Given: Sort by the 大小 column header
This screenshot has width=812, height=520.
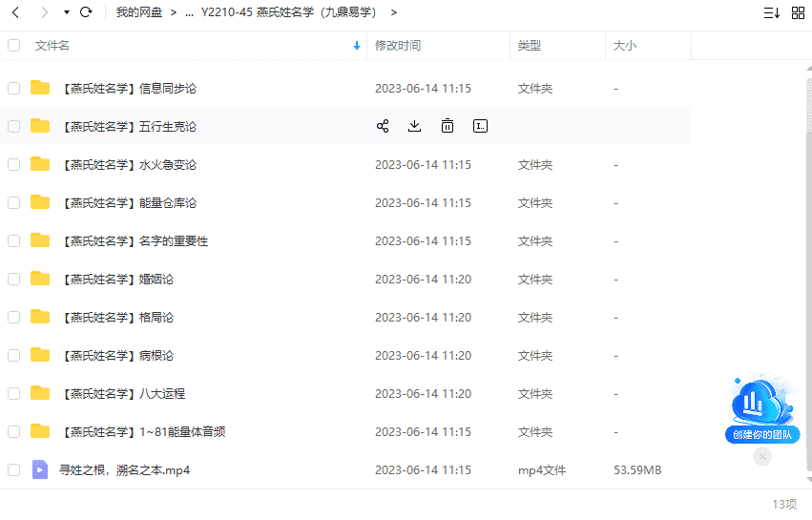Looking at the screenshot, I should click(x=625, y=46).
